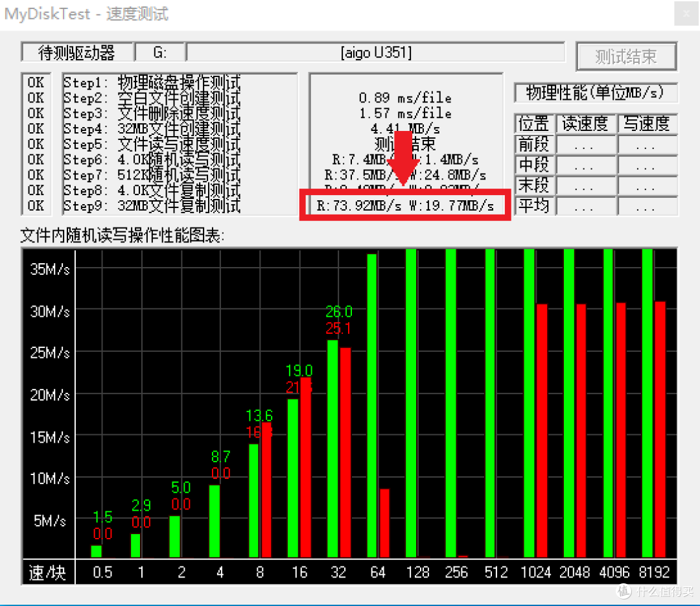This screenshot has width=700, height=606.
Task: Select Step2: 空白文件创建测试
Action: (x=152, y=98)
